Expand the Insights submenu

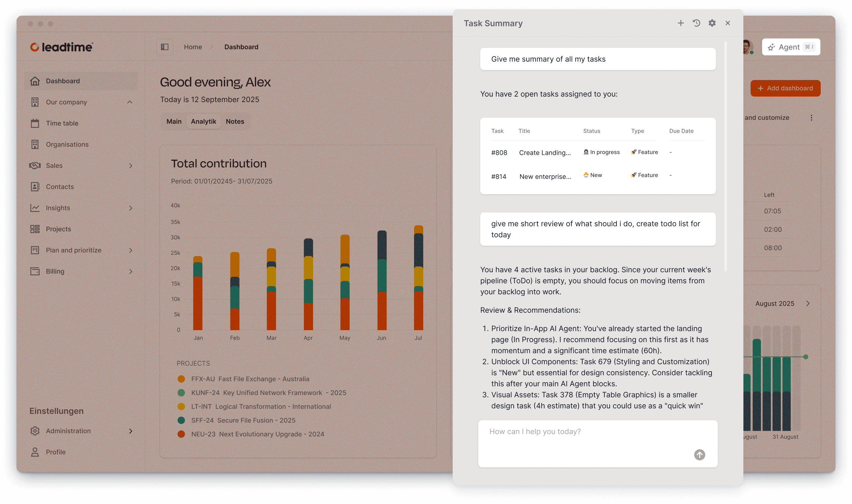pos(131,208)
